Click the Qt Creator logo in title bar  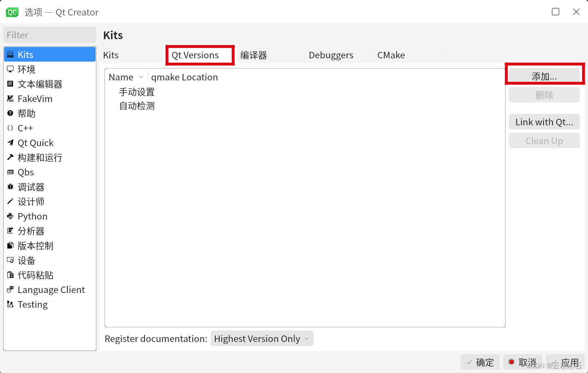click(x=12, y=12)
